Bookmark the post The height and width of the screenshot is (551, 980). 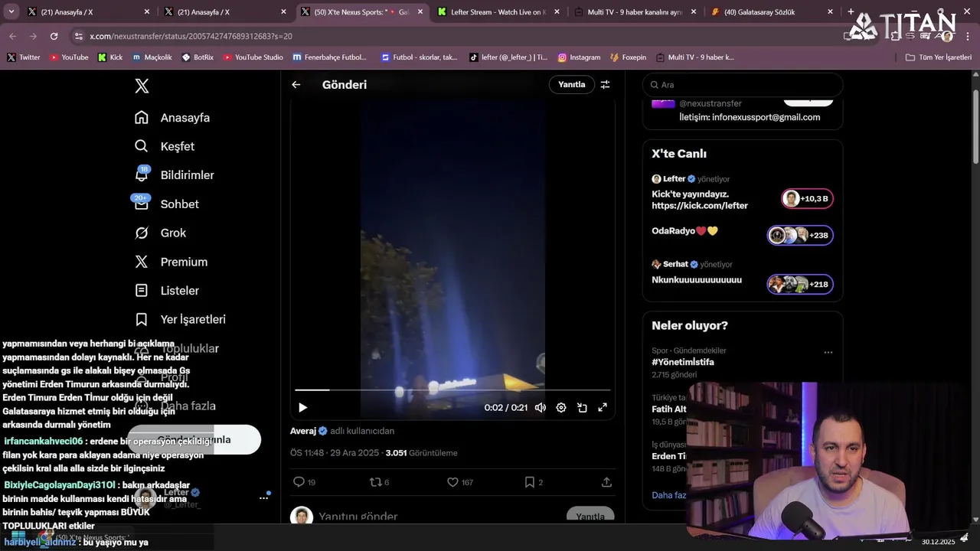click(x=534, y=482)
